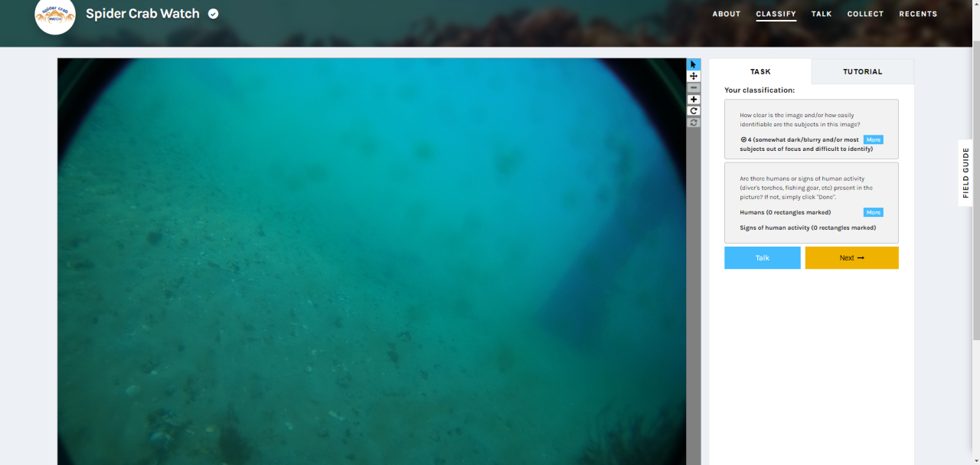Click the Spider Crab Watch logo
Image resolution: width=980 pixels, height=465 pixels.
(55, 15)
